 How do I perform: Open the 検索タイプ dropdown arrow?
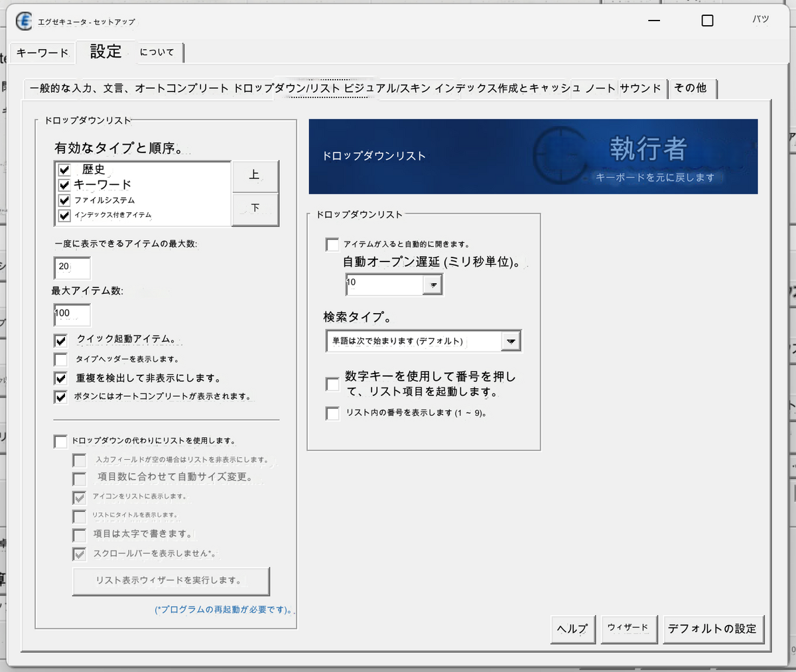[x=511, y=341]
